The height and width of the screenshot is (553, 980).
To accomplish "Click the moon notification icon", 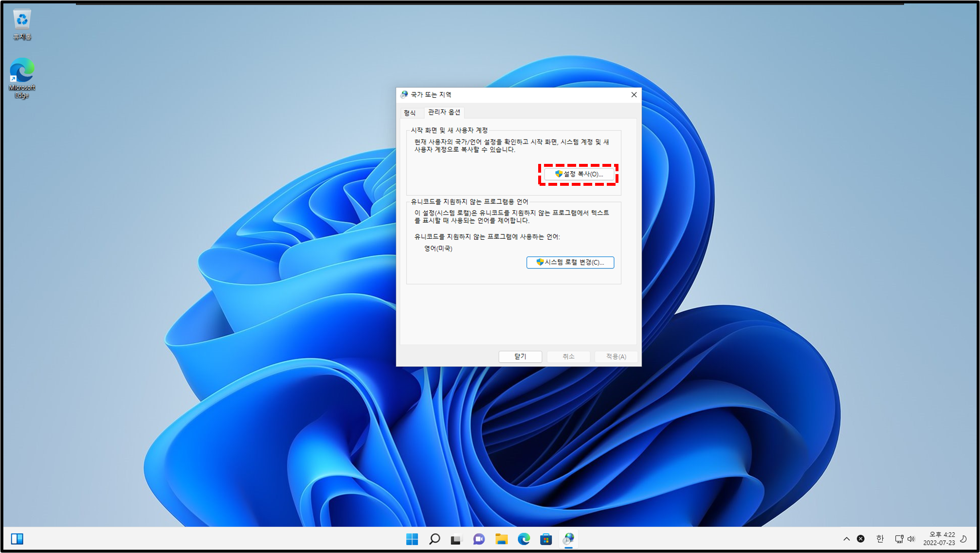I will (963, 539).
